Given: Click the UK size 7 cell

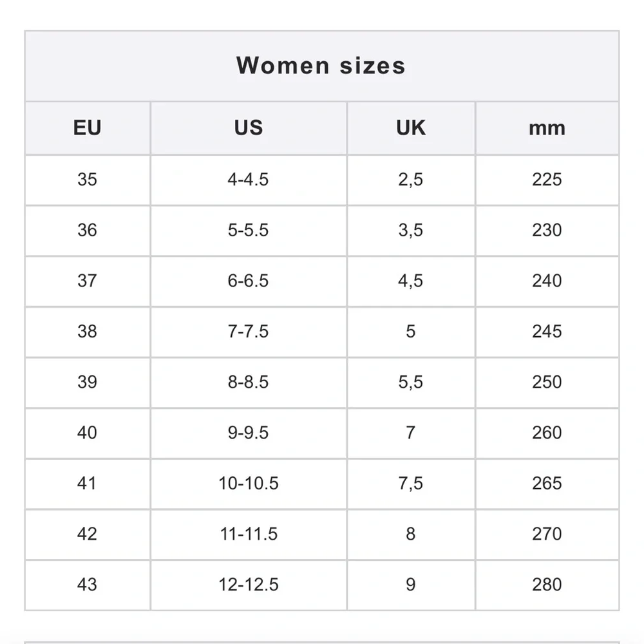Looking at the screenshot, I should tap(410, 433).
